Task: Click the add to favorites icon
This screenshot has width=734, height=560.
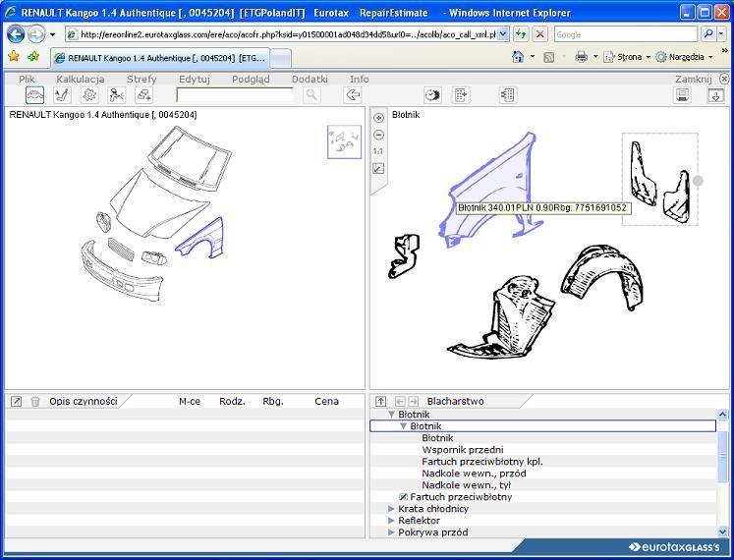Action: click(33, 57)
